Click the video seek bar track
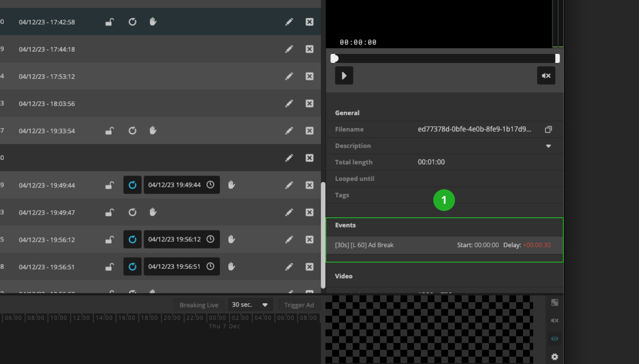Viewport: 639px width, 364px height. (x=444, y=58)
